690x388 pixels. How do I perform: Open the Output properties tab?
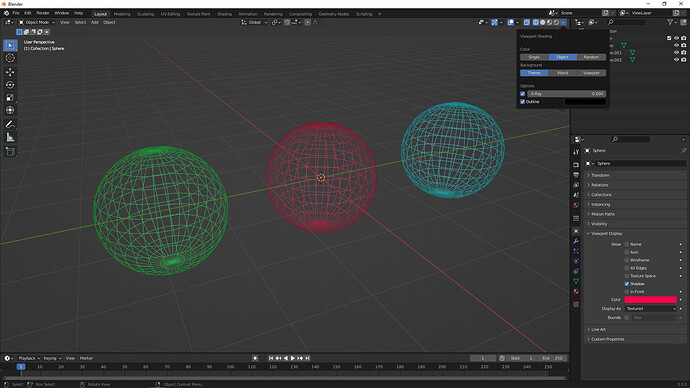[576, 175]
